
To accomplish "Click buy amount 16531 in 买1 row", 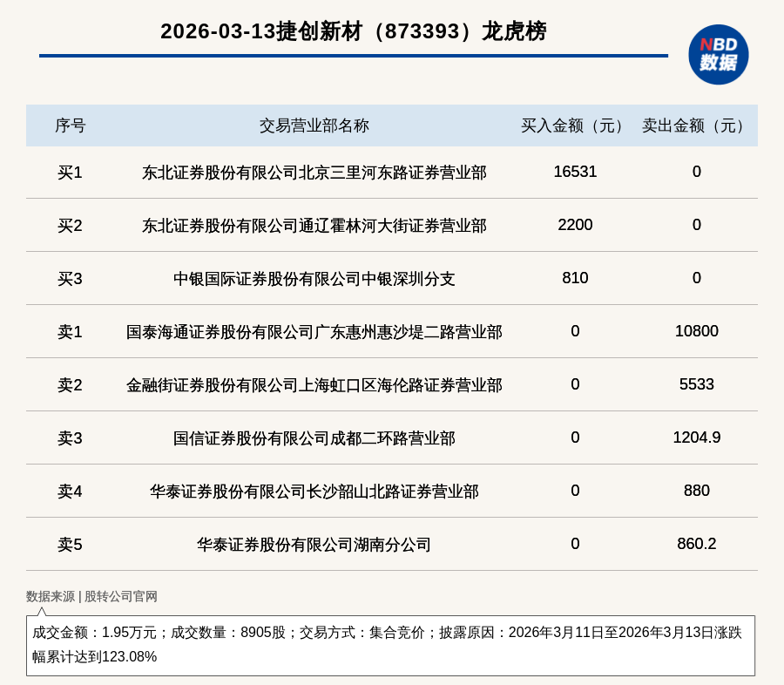I will 575,172.
